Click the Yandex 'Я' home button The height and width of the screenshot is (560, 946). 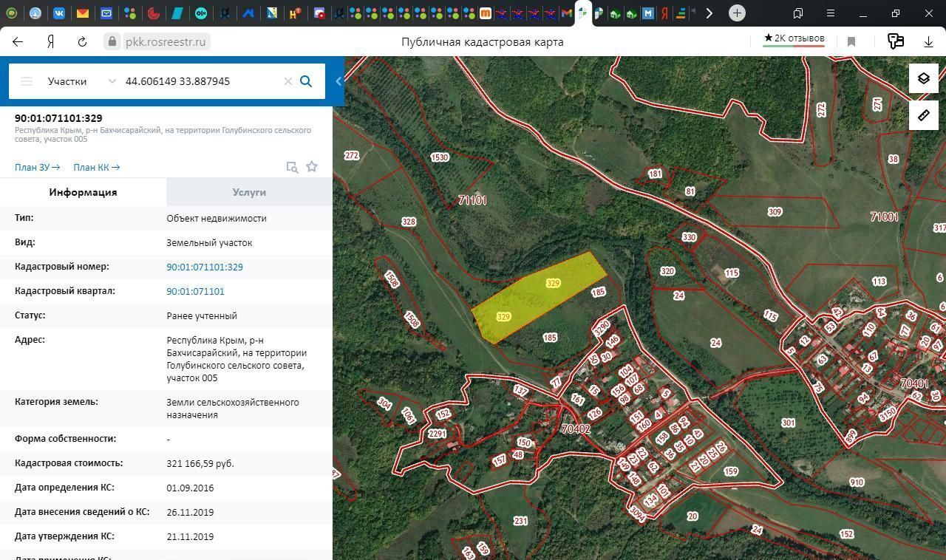point(50,42)
